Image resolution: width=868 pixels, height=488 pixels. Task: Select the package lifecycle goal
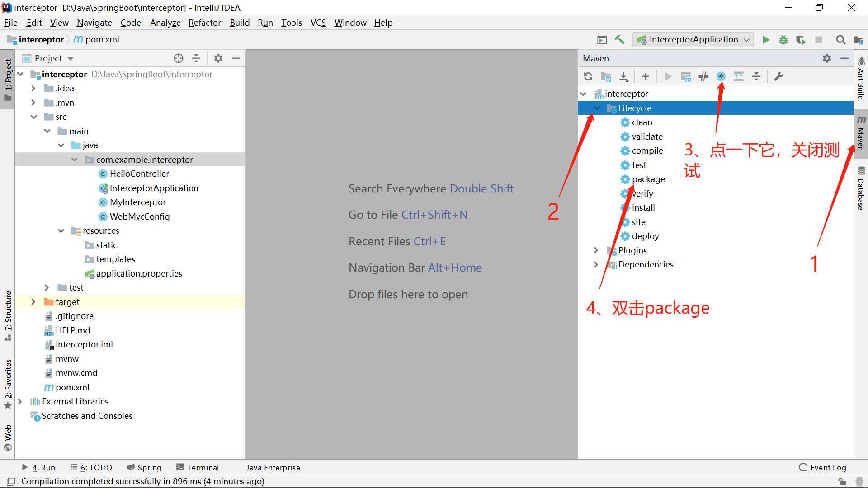(x=648, y=179)
